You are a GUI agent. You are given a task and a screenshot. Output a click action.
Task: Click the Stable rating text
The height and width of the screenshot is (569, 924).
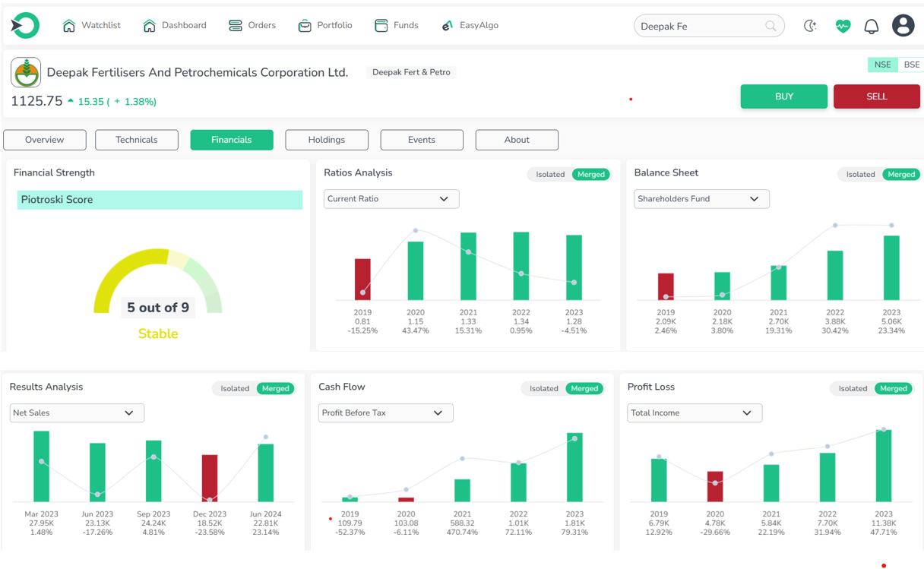(158, 334)
